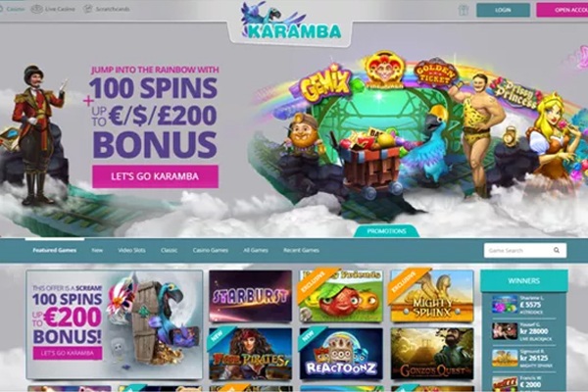588x392 pixels.
Task: Show the Recent Games tab
Action: tap(301, 250)
